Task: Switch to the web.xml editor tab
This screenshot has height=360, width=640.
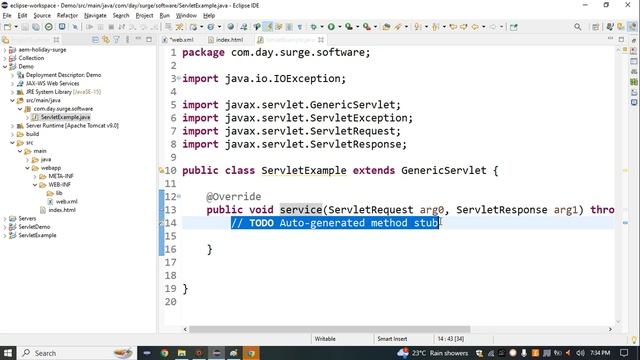Action: pos(179,40)
